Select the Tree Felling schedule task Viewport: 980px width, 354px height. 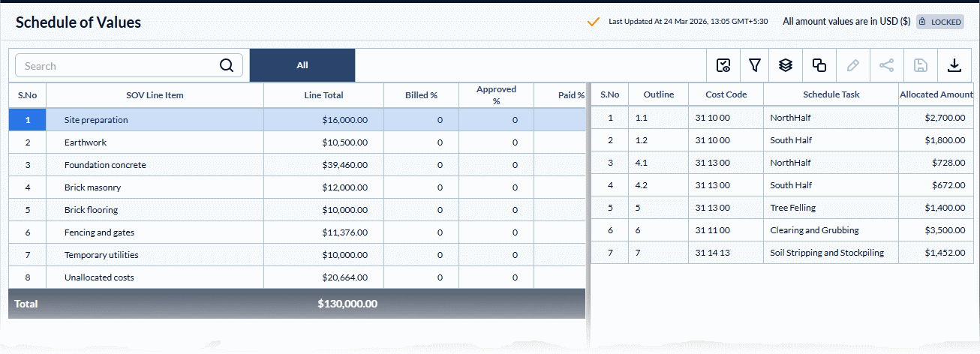tap(792, 208)
